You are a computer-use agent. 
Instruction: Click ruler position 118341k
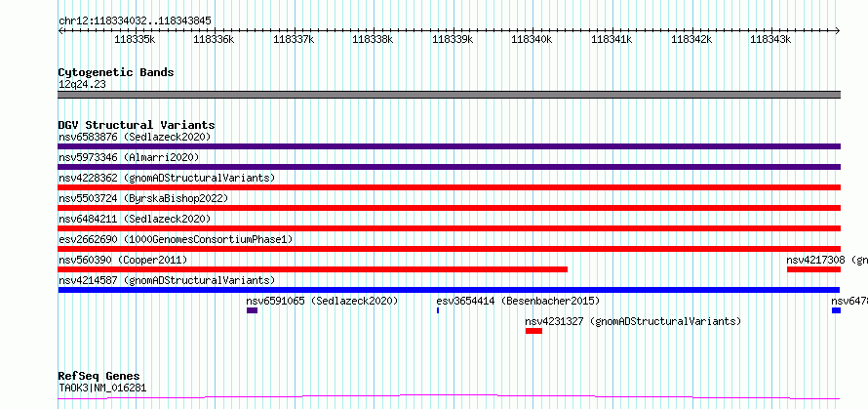tap(612, 39)
